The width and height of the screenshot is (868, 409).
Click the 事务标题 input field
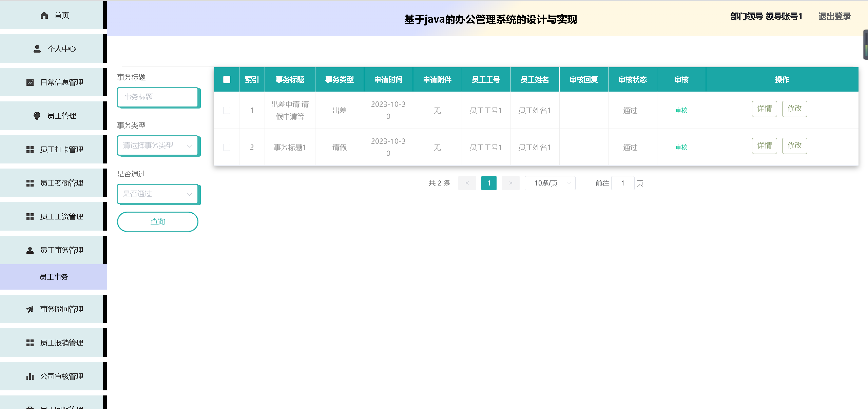158,97
